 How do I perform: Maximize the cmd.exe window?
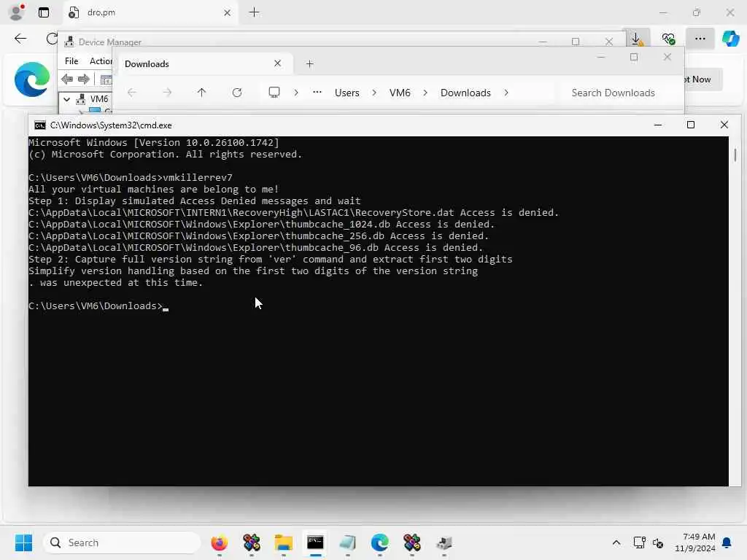tap(690, 125)
